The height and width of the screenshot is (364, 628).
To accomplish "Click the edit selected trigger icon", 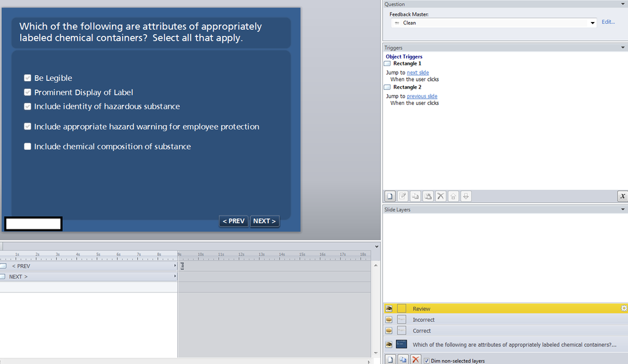I will (x=402, y=196).
